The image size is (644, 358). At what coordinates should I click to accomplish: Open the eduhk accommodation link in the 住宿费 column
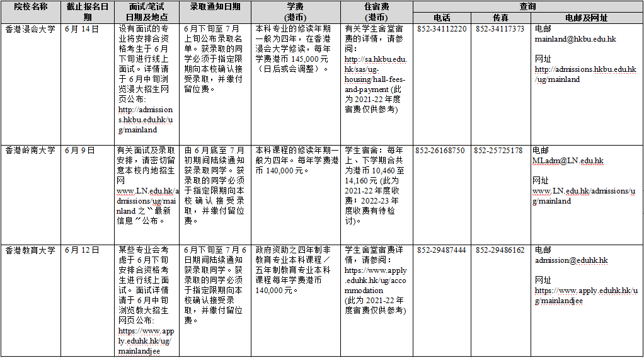376,280
